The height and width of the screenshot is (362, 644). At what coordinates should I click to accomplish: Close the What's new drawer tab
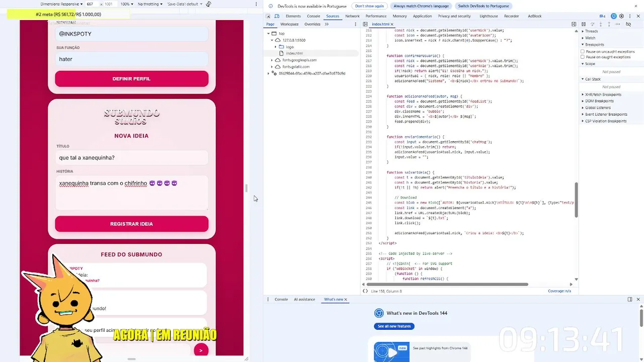point(346,300)
